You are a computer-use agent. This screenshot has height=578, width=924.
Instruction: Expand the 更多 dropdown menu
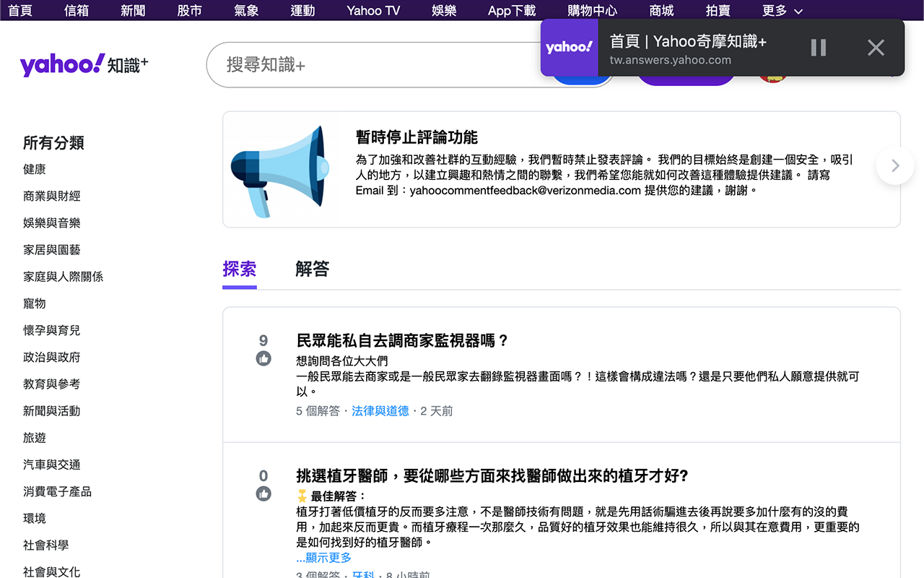783,10
